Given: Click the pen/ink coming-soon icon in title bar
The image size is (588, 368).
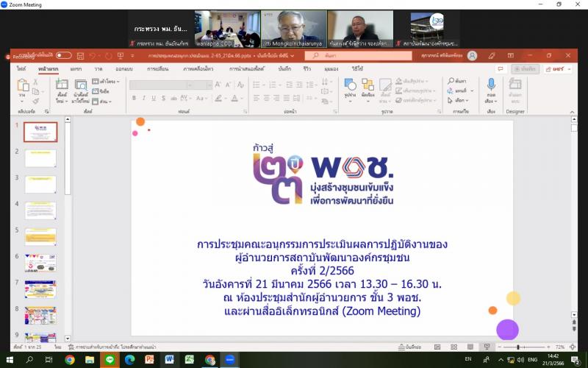Looking at the screenshot, I should click(x=492, y=56).
